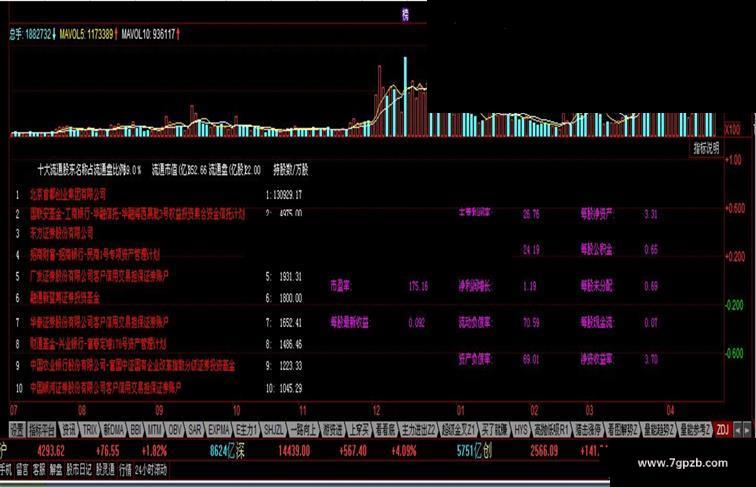This screenshot has height=487, width=756.
Task: Select the 高抛低吸R1 indicator tab
Action: pyautogui.click(x=552, y=430)
